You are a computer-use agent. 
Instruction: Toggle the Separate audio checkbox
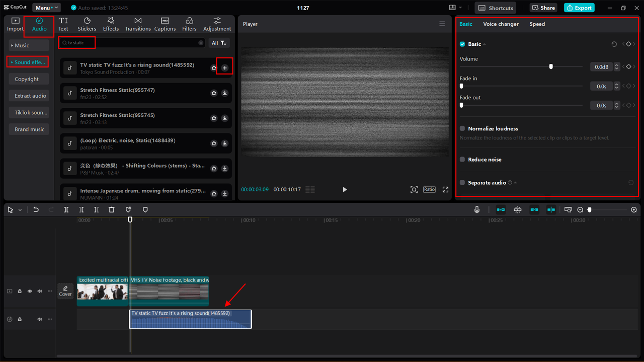pos(462,183)
